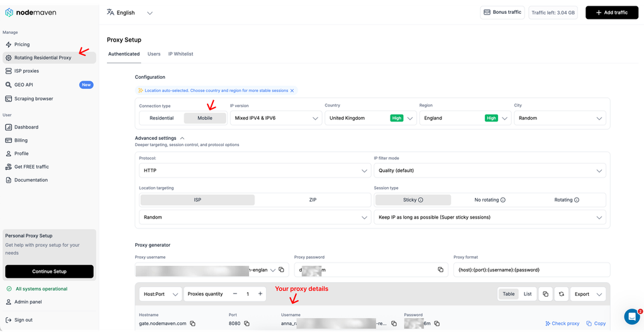Switch to Table view

(x=508, y=294)
